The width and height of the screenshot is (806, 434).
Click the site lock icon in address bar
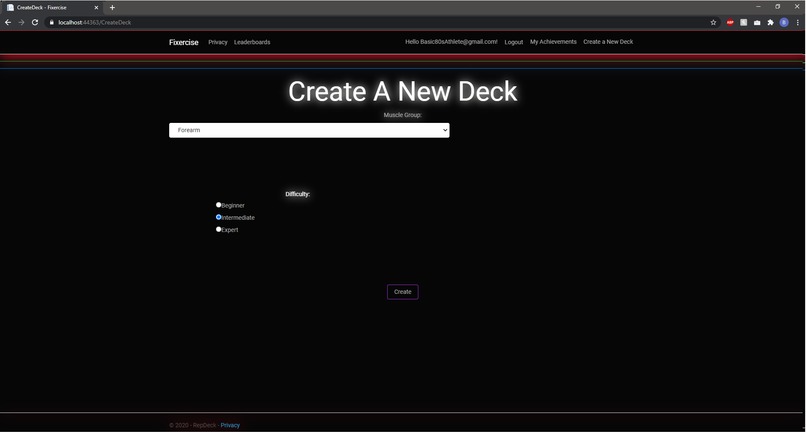(x=51, y=22)
